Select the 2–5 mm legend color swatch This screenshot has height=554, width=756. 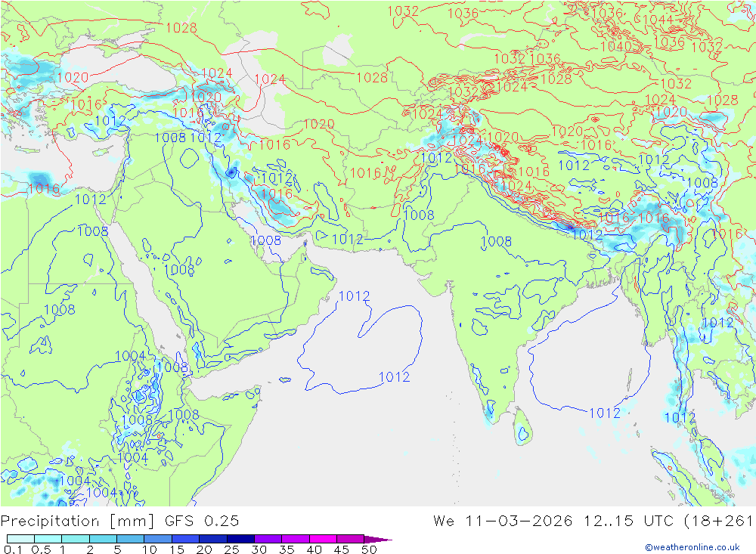tap(103, 539)
